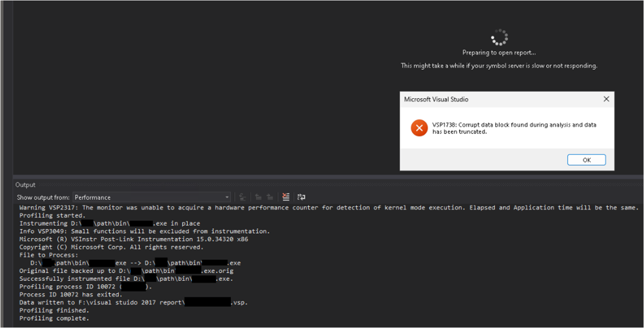The image size is (644, 328).
Task: Clear all text in the Output window
Action: tap(286, 197)
